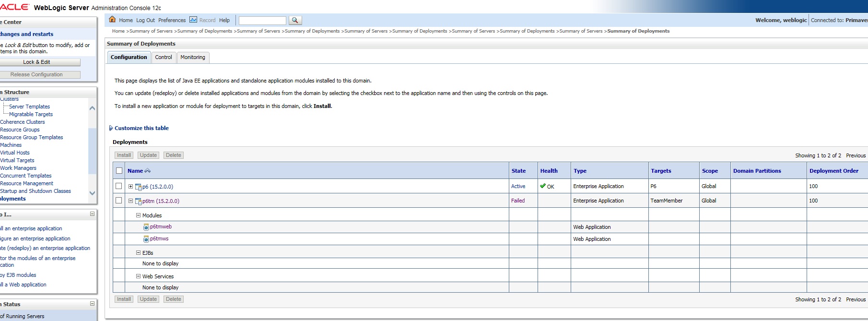
Task: Select Resource Group Templates tree item
Action: coord(32,137)
